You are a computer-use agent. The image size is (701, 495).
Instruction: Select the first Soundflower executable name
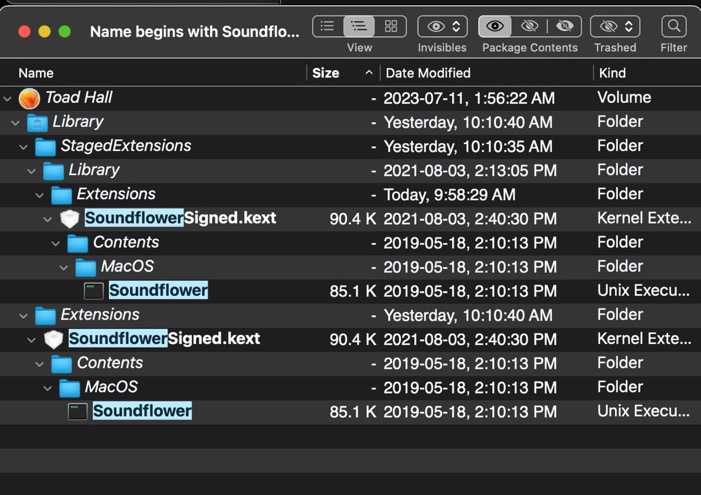[158, 291]
